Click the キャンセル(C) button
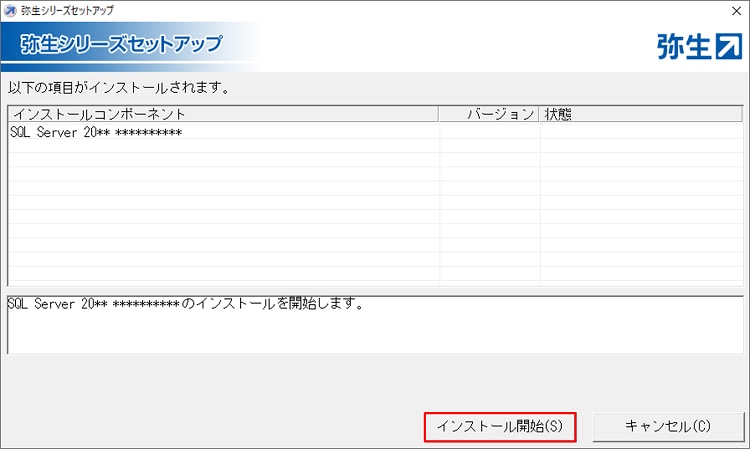750x449 pixels. [668, 427]
